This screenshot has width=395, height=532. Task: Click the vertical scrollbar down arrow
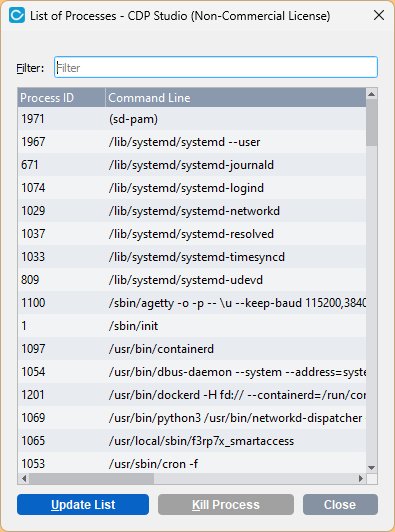pyautogui.click(x=372, y=468)
